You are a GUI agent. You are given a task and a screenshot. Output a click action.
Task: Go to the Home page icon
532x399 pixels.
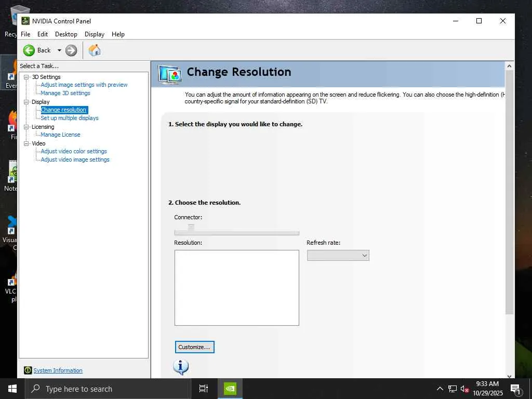coord(95,50)
